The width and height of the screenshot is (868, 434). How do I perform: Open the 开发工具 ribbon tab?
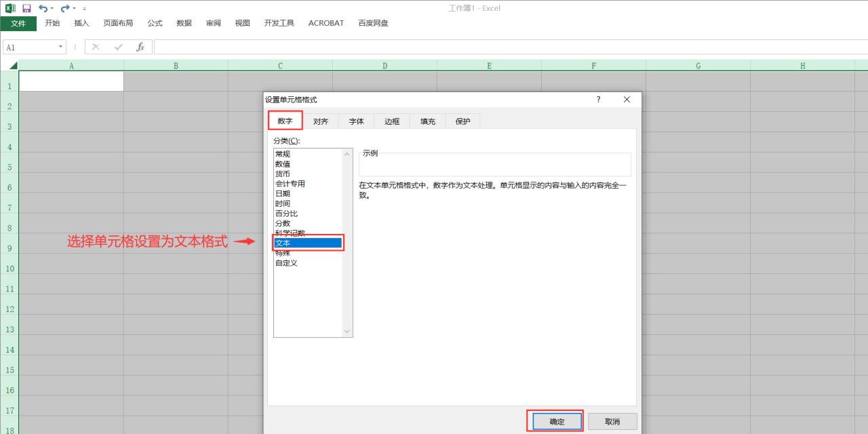(279, 23)
